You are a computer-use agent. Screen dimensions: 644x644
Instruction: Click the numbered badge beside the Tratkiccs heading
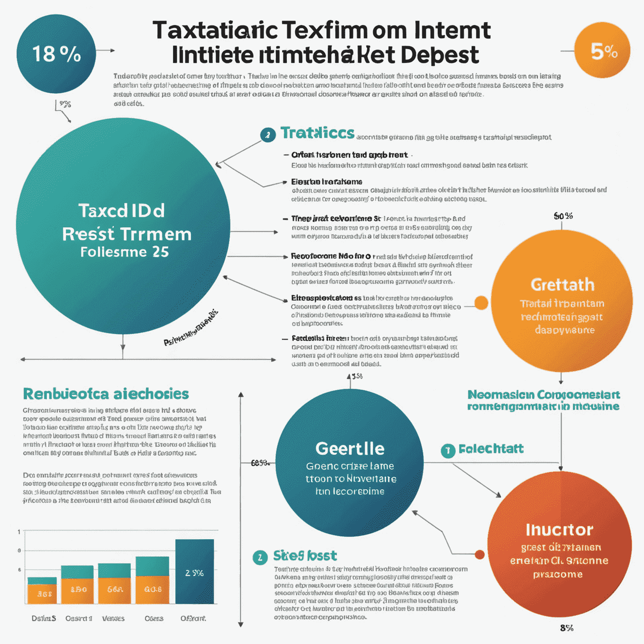click(268, 135)
